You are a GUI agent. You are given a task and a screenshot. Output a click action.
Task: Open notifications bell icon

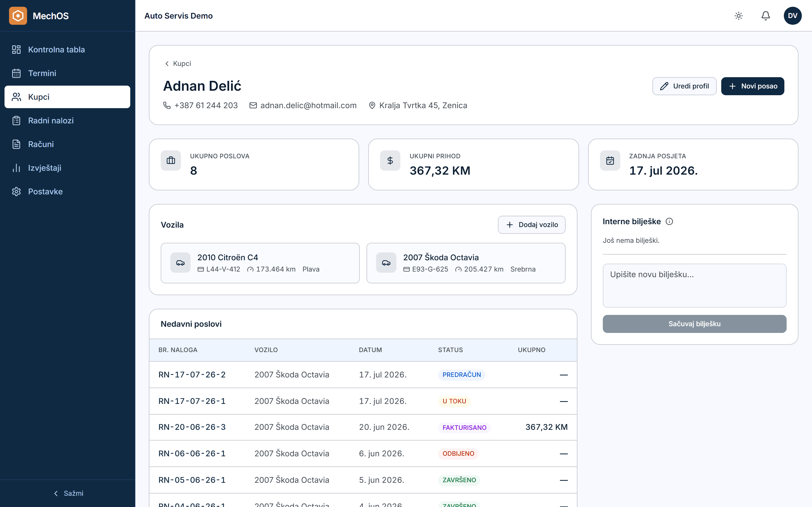pos(765,16)
